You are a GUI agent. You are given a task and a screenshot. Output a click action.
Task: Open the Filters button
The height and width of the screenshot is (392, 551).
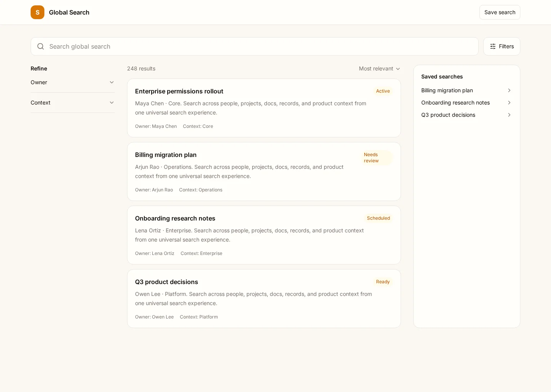(502, 46)
